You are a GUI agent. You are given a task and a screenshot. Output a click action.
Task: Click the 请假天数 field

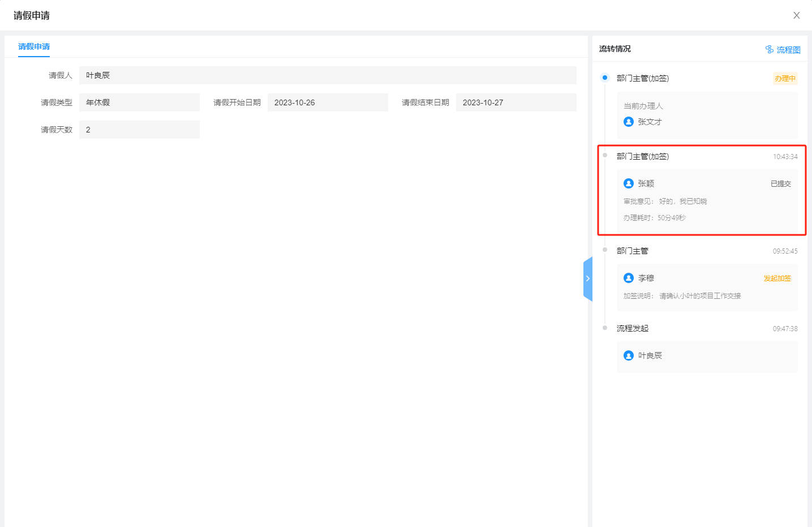click(139, 130)
